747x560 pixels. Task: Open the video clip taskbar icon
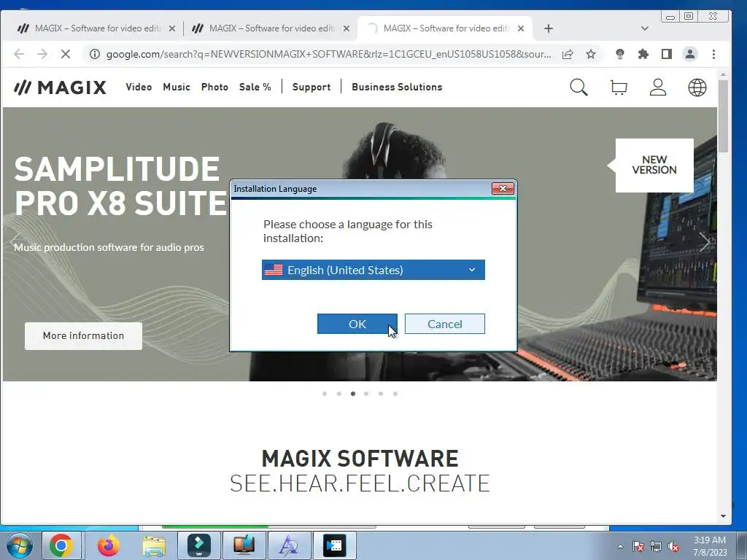pos(334,545)
